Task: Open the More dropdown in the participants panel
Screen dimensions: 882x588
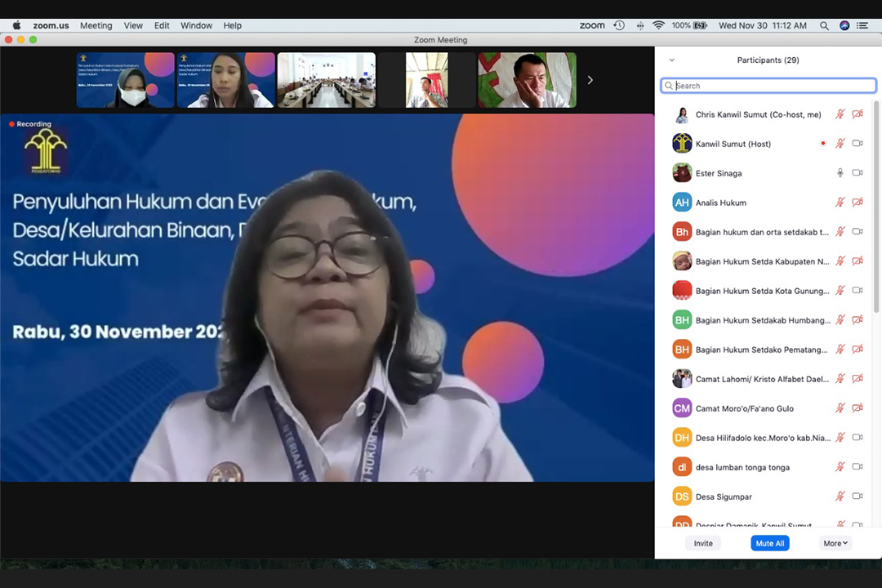Action: pyautogui.click(x=835, y=543)
